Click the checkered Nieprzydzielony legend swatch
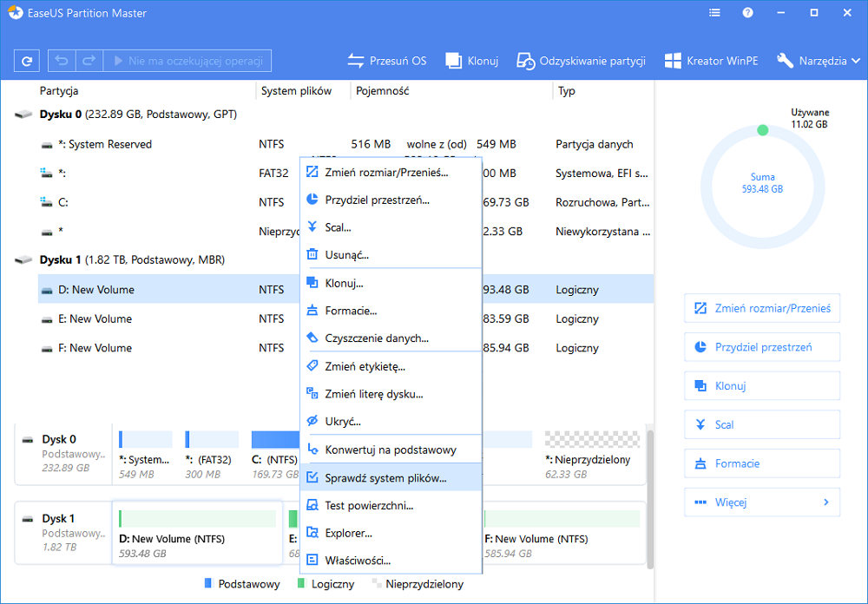This screenshot has width=868, height=604. [377, 583]
